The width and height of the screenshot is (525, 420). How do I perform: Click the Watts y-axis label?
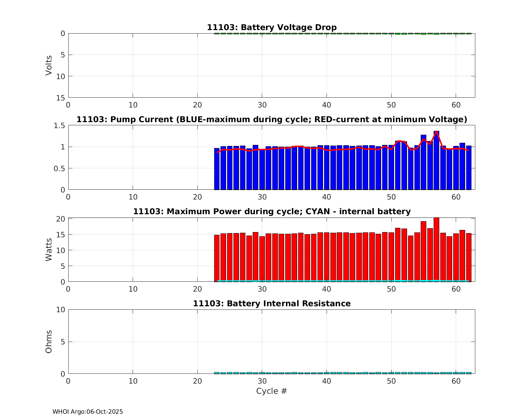click(49, 250)
